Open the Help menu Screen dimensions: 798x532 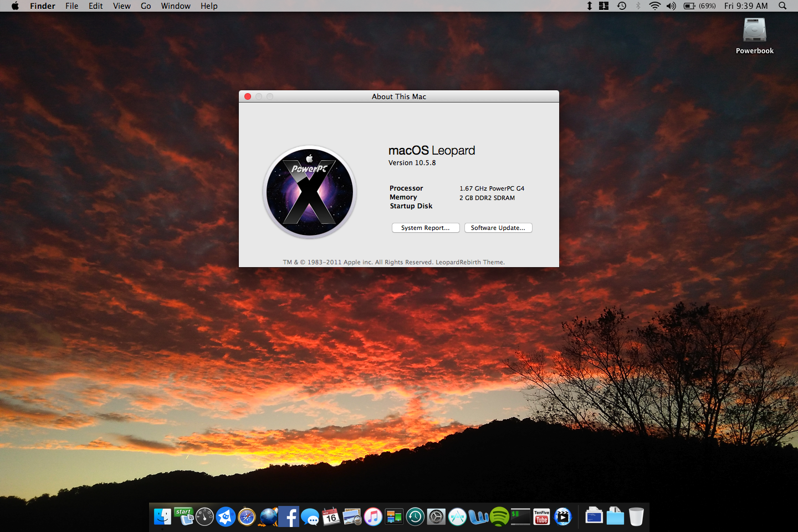pos(209,6)
